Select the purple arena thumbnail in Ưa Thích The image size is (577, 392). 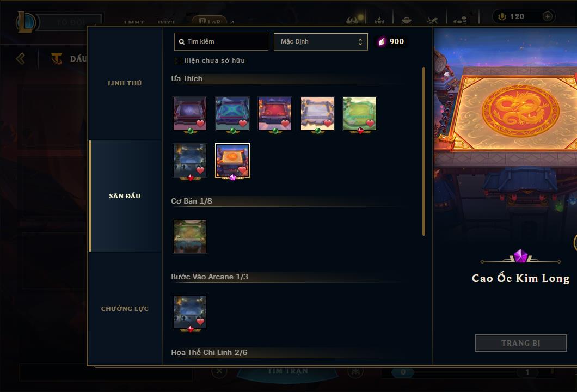(190, 114)
